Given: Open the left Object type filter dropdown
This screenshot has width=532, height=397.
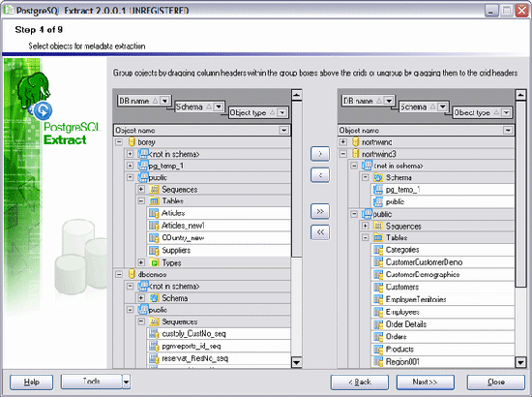Looking at the screenshot, I should coord(281,112).
